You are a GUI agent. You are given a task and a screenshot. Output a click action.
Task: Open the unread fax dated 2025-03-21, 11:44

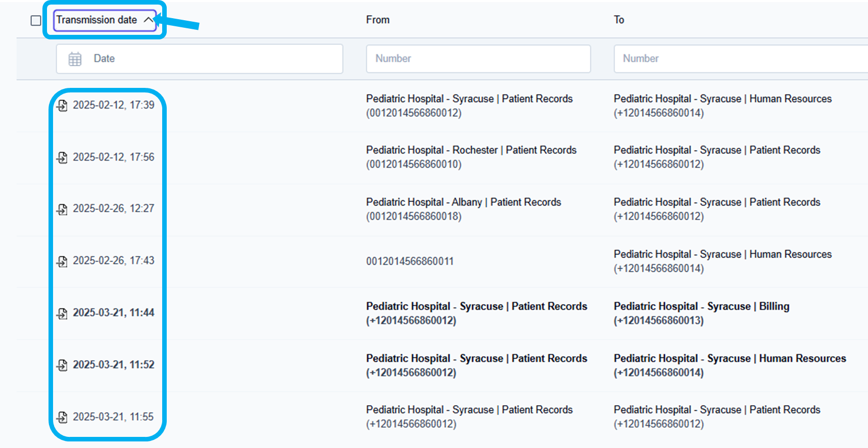tap(113, 313)
